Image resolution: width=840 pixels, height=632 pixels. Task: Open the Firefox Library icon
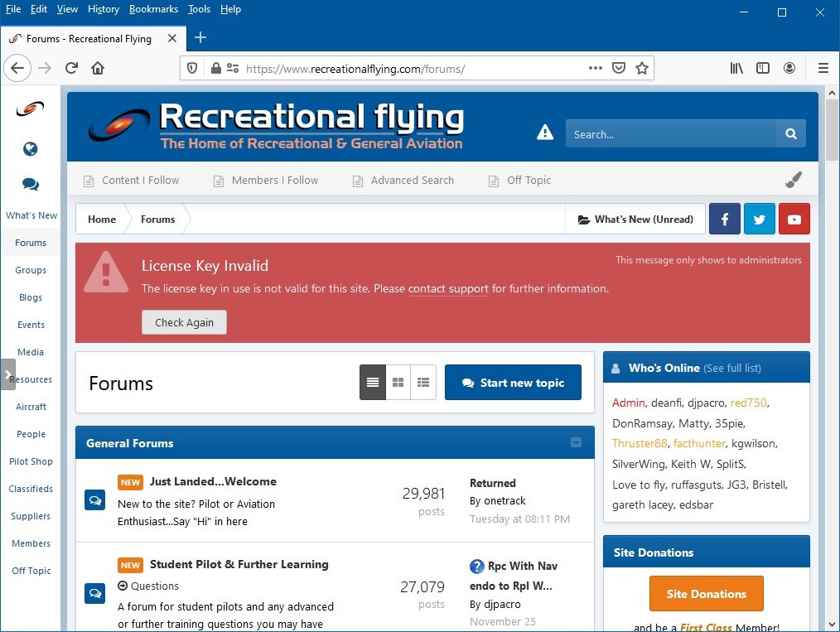736,68
